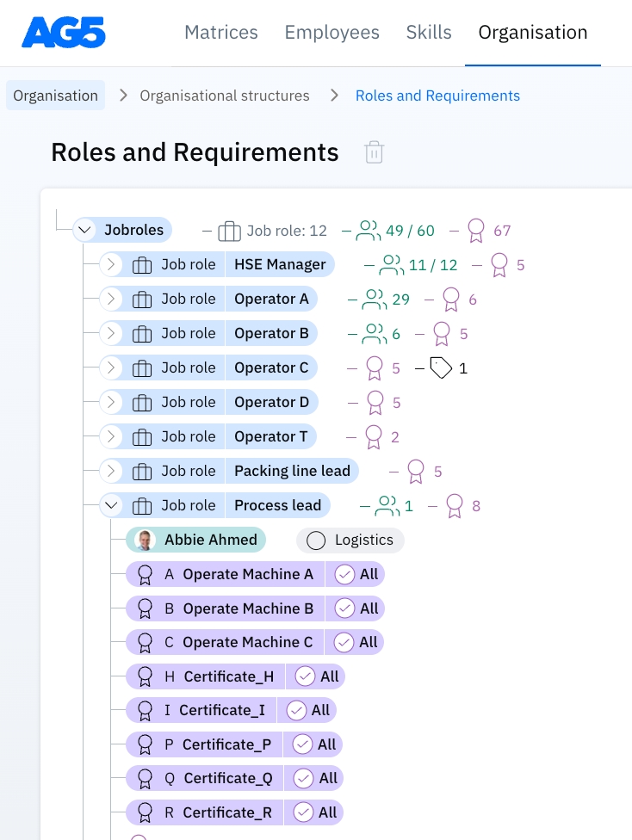632x840 pixels.
Task: Toggle the All checkmark for Certificate_H
Action: tap(305, 676)
